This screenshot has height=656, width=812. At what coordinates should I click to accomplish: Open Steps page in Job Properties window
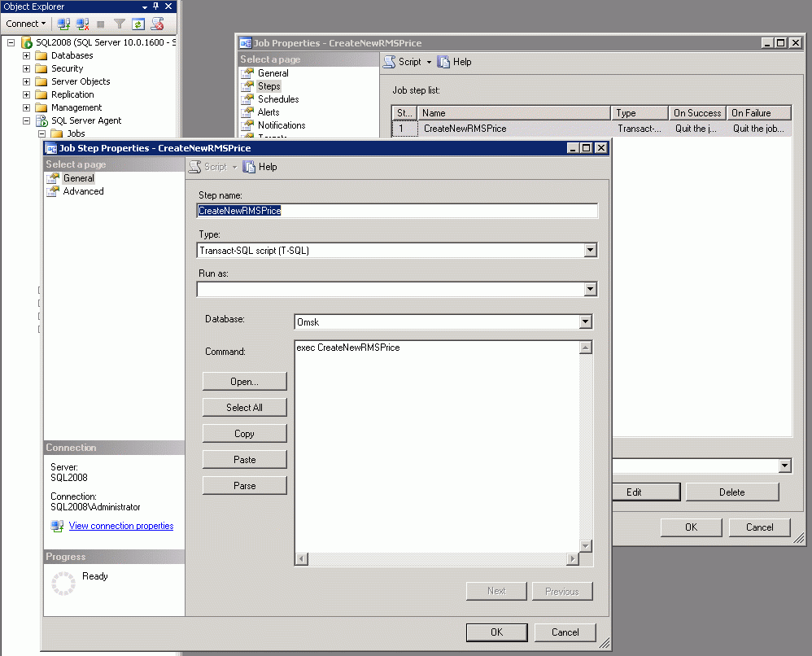pos(268,86)
